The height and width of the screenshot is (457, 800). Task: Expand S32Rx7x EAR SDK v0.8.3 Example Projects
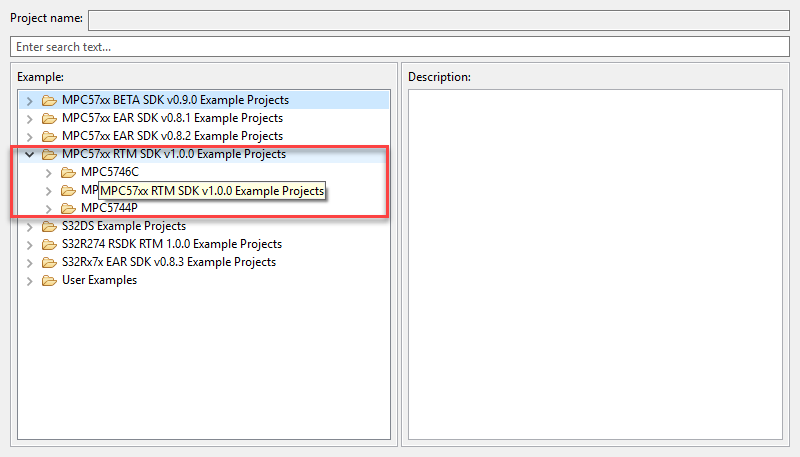click(x=30, y=263)
